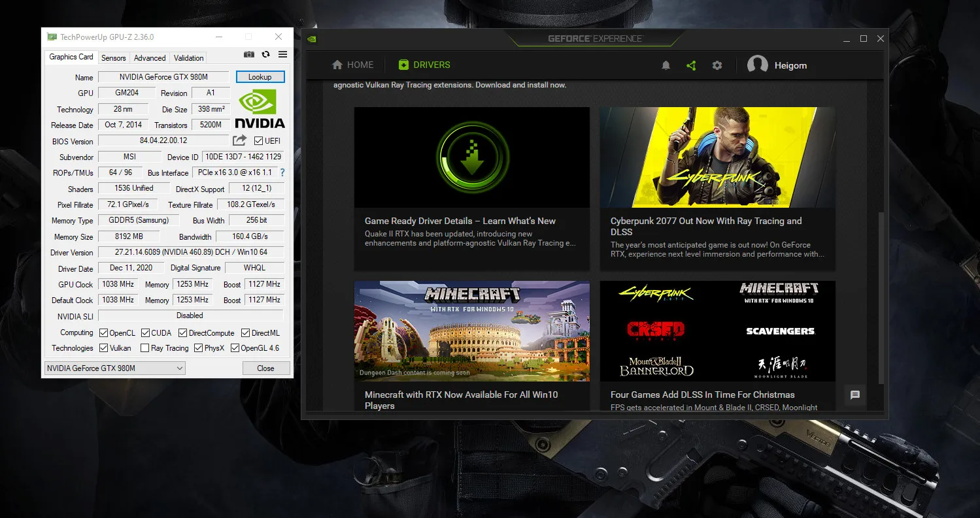The width and height of the screenshot is (980, 518).
Task: Open the Sensors tab
Action: pyautogui.click(x=114, y=57)
